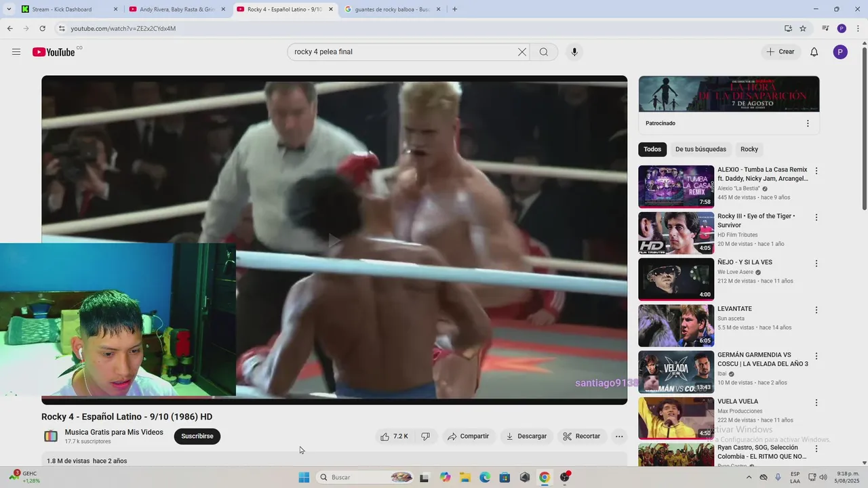Open a new browser tab with plus
Screen dimensions: 868x488
pos(454,9)
